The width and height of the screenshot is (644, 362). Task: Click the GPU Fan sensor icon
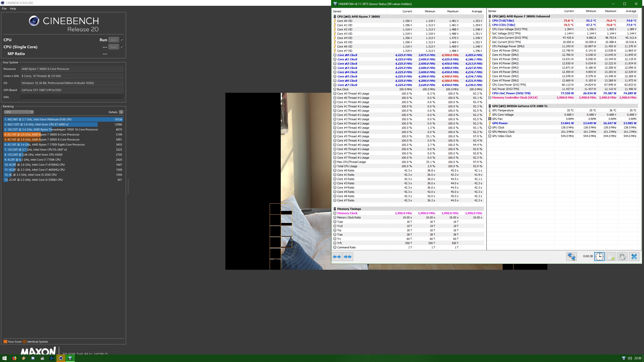pyautogui.click(x=490, y=119)
